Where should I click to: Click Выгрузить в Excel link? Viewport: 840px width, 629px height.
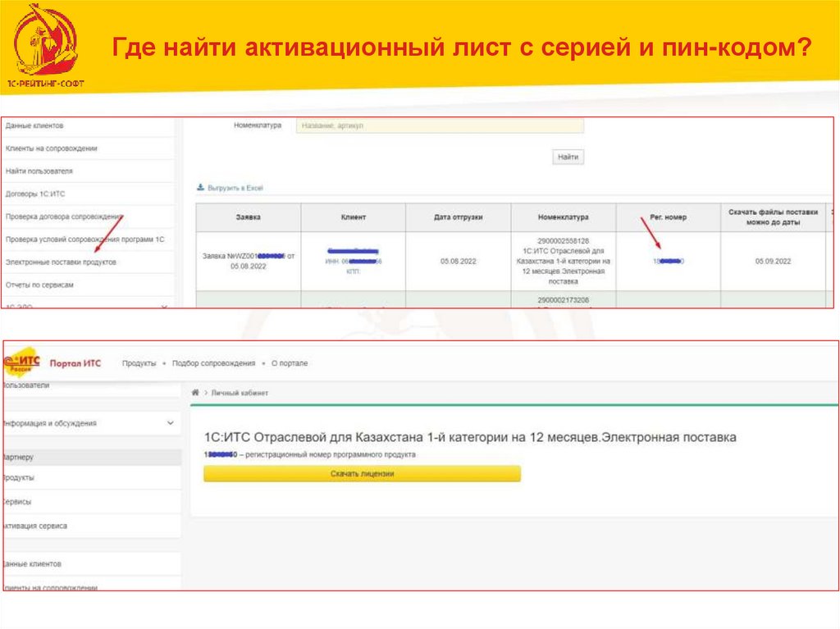(x=235, y=188)
